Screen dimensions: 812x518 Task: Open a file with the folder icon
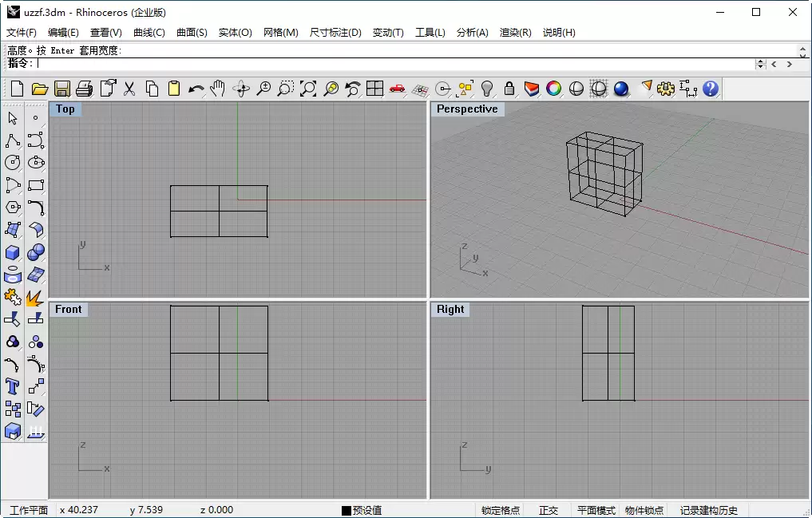[39, 89]
